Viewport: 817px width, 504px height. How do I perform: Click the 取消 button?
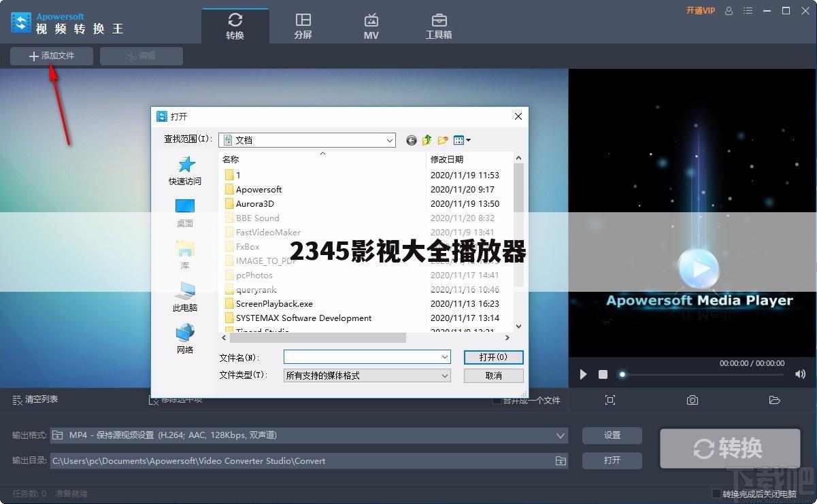coord(493,375)
